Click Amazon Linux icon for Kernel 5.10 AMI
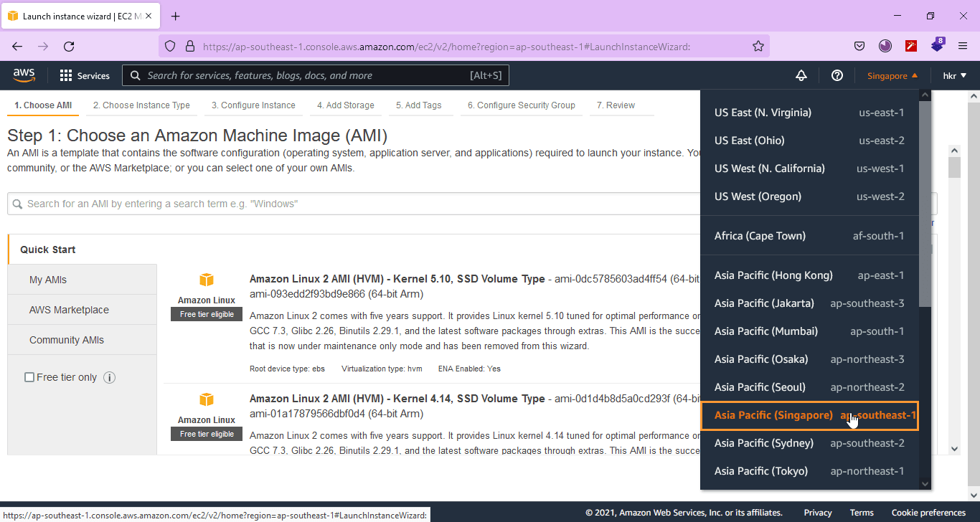This screenshot has width=980, height=522. pos(207,280)
